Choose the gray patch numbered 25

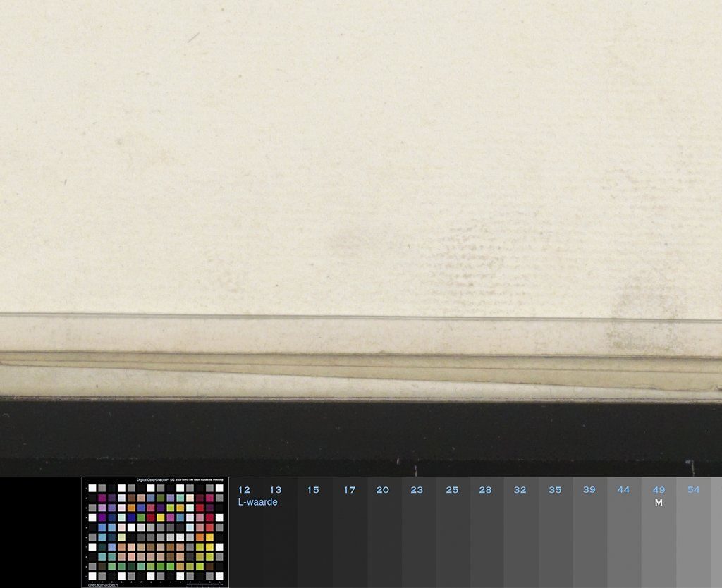453,536
